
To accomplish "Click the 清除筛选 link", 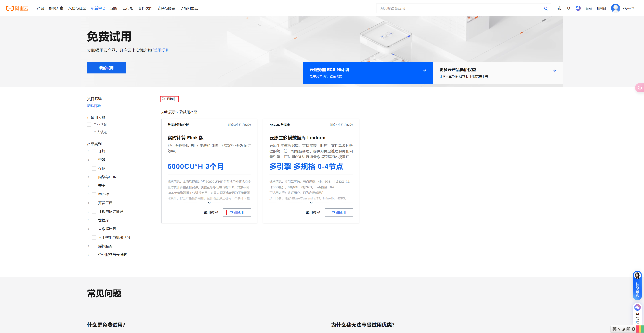I will (x=94, y=106).
